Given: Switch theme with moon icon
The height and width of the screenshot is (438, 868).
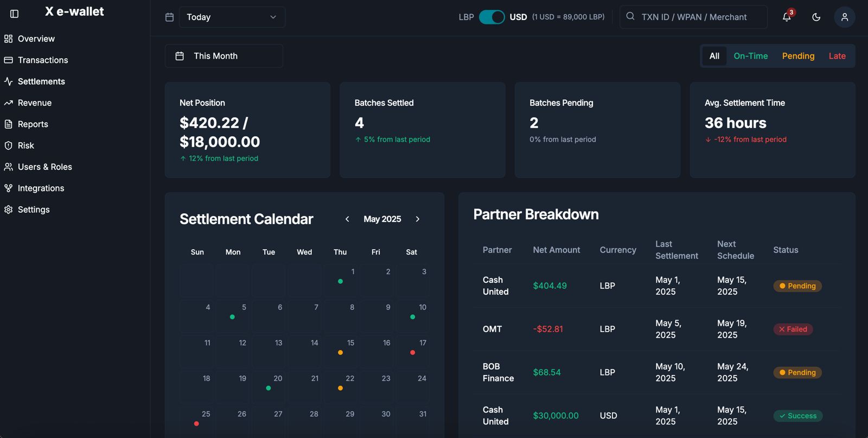Looking at the screenshot, I should 816,17.
